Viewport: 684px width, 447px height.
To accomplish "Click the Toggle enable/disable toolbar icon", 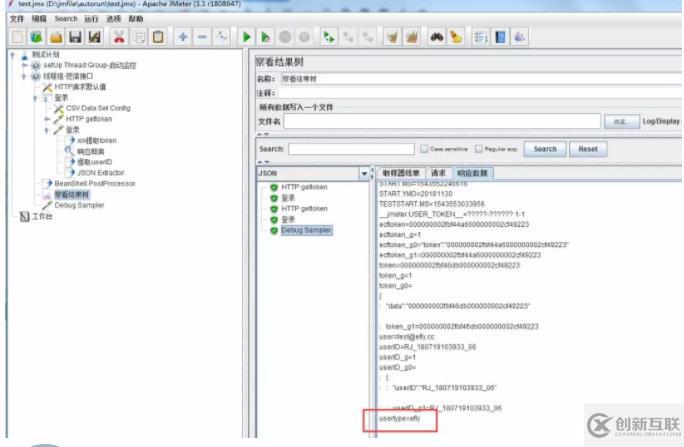I will (222, 37).
